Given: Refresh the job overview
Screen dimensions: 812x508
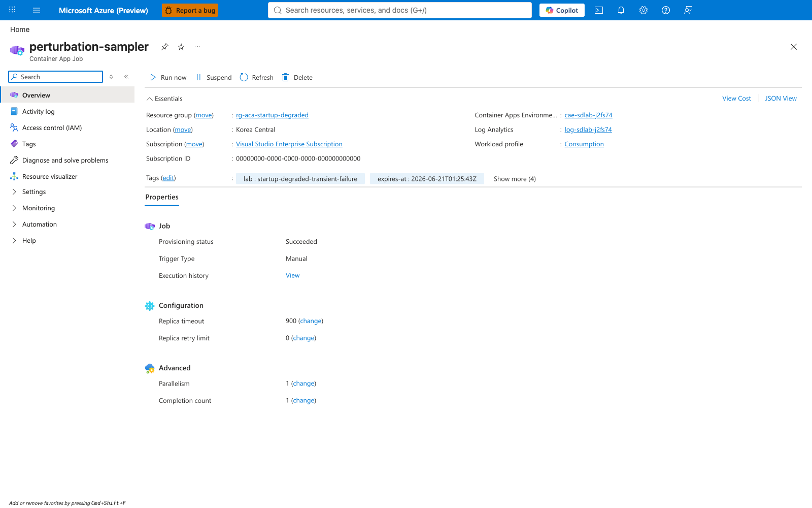Looking at the screenshot, I should tap(257, 77).
